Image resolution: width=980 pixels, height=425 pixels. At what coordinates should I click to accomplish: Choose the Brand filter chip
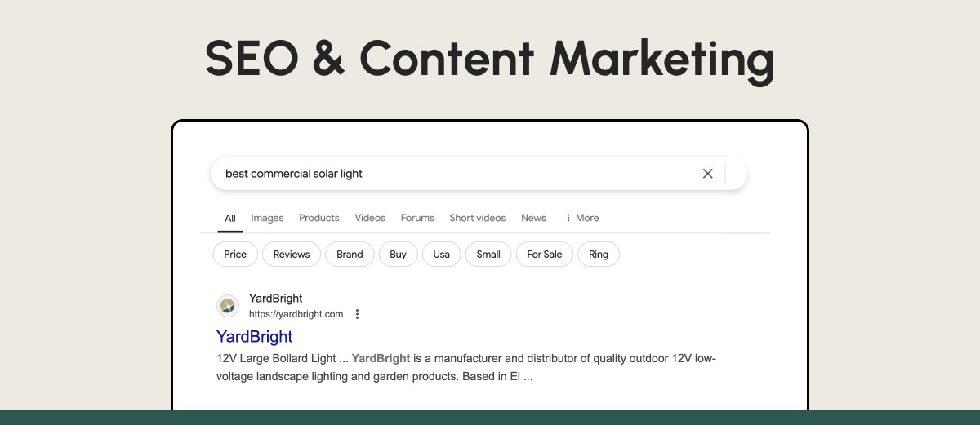click(350, 255)
